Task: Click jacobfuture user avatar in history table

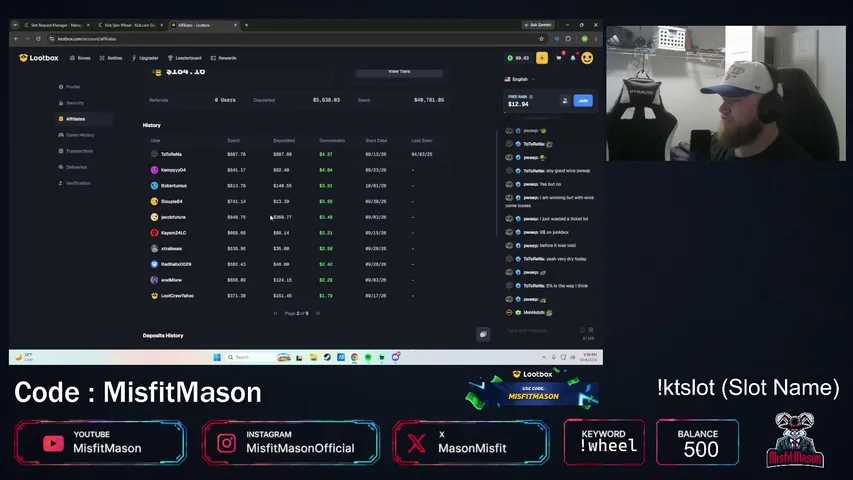Action: [x=154, y=217]
